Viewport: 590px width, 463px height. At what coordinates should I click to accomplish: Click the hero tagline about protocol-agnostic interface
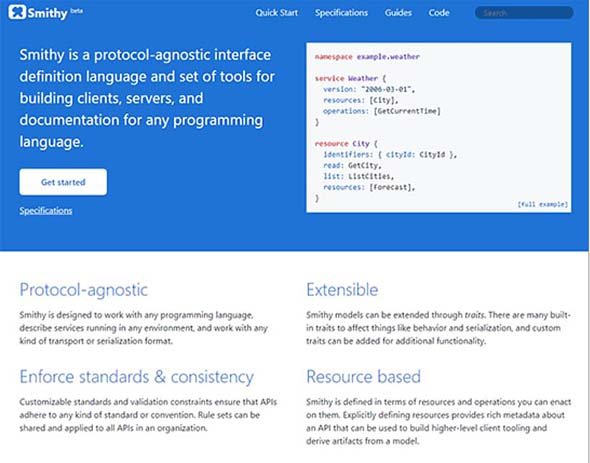pos(147,98)
